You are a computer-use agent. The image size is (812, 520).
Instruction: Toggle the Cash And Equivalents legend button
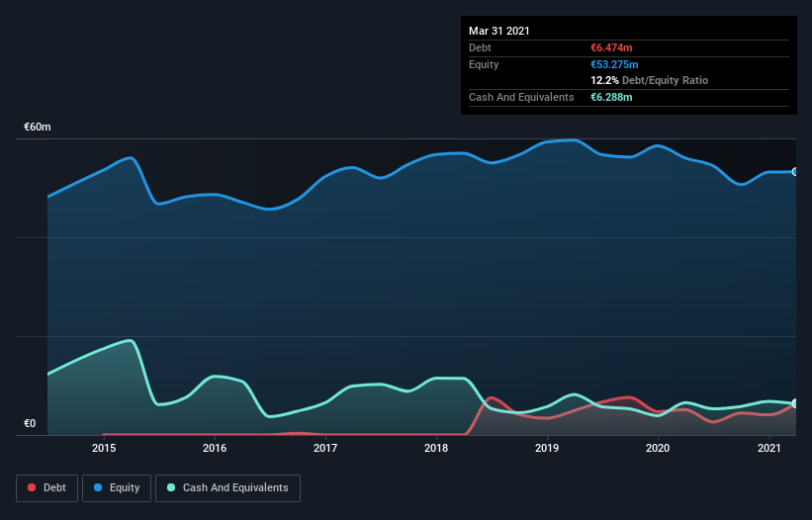(x=227, y=488)
